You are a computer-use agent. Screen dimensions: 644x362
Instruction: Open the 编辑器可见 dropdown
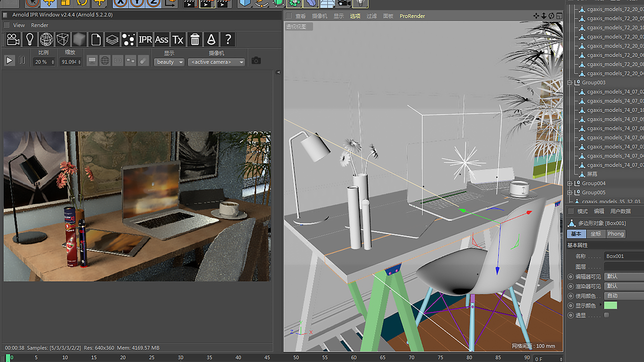624,277
